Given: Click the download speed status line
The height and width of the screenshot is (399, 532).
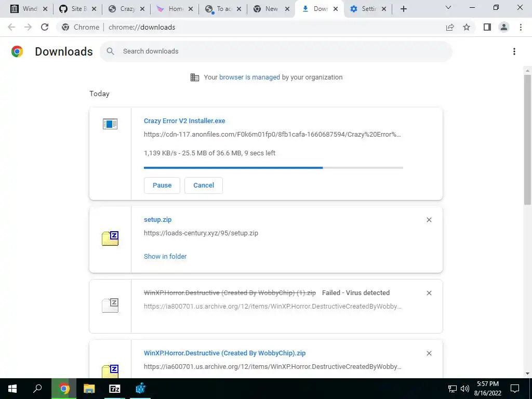Looking at the screenshot, I should pos(209,153).
